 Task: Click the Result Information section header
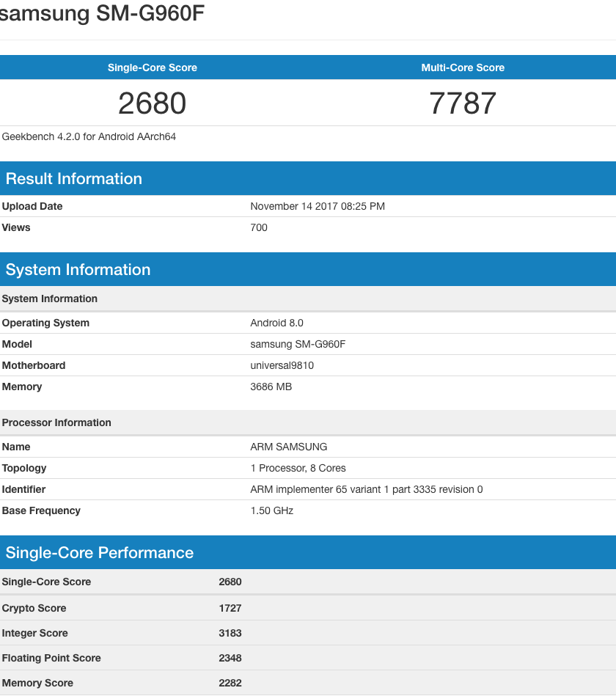pyautogui.click(x=74, y=179)
